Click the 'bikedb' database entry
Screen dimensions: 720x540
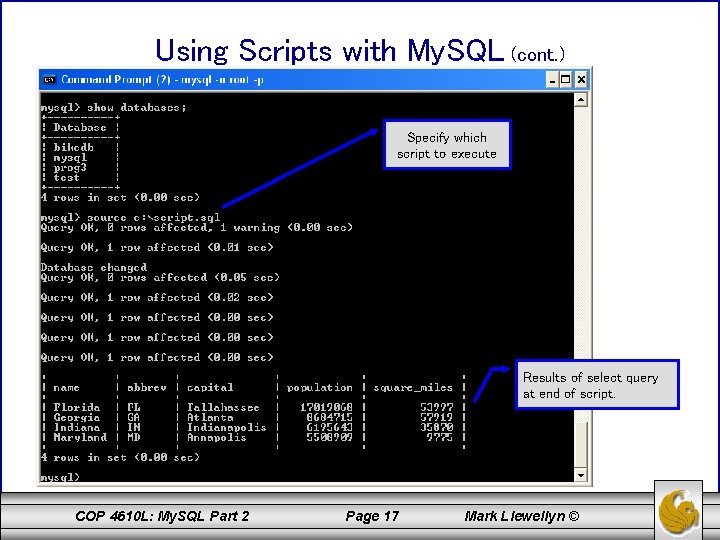tap(73, 147)
